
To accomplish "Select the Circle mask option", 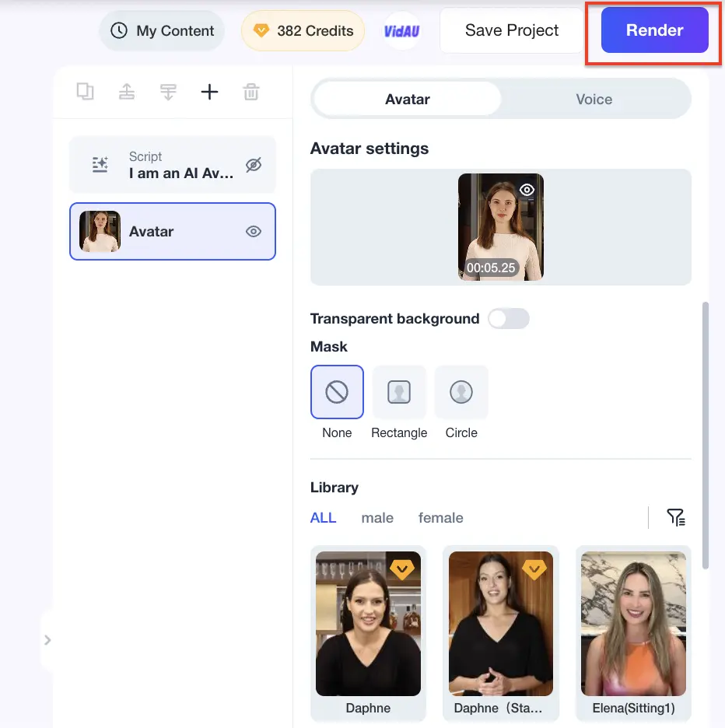I will [461, 392].
